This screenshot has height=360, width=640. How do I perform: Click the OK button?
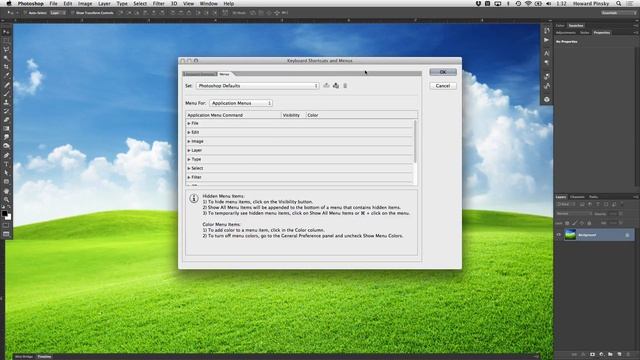(x=443, y=72)
